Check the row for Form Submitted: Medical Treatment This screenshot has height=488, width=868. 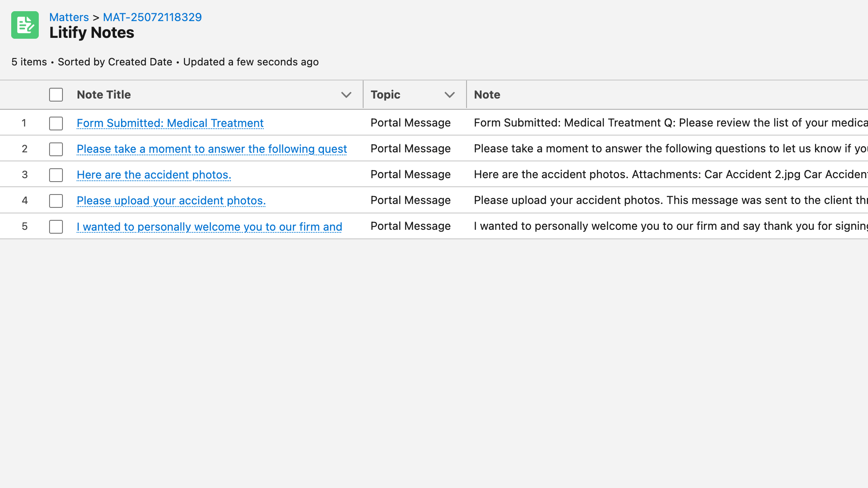(x=56, y=123)
